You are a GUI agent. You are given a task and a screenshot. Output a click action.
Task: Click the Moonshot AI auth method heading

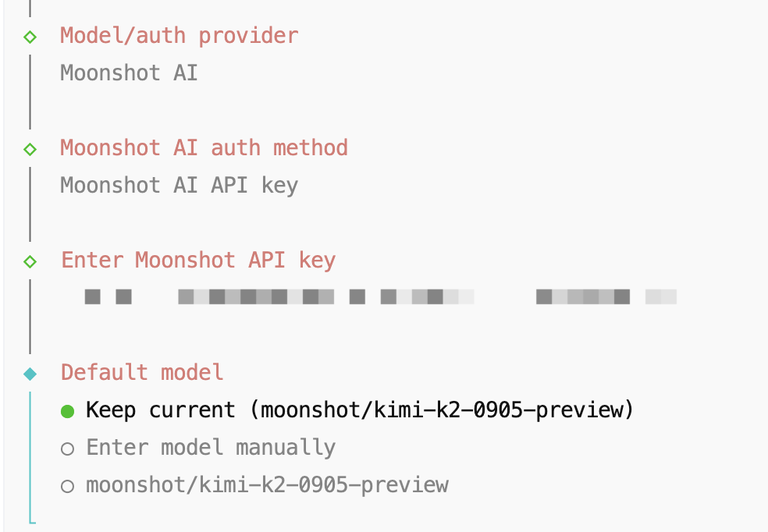204,148
